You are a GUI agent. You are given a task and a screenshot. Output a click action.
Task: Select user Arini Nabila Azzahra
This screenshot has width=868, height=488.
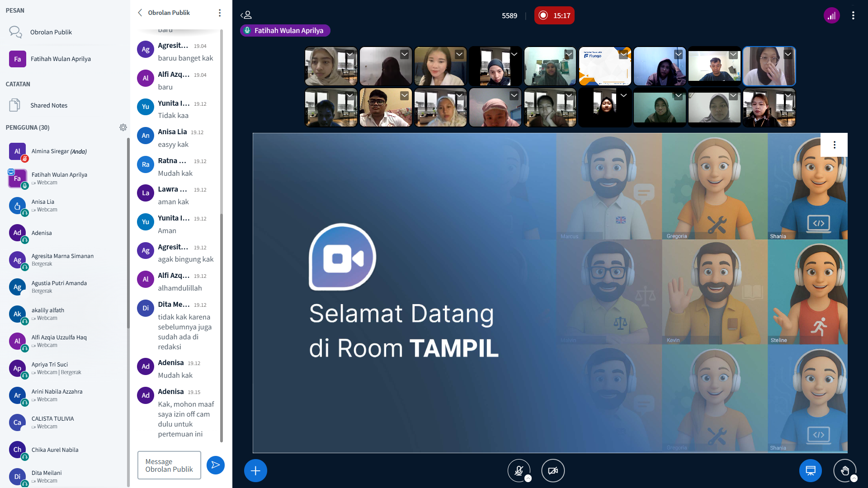65,395
